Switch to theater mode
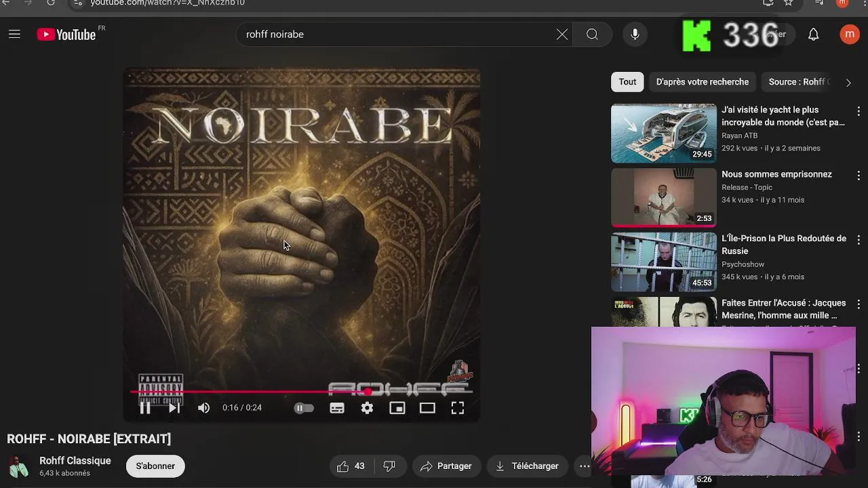The image size is (868, 488). pyautogui.click(x=427, y=408)
